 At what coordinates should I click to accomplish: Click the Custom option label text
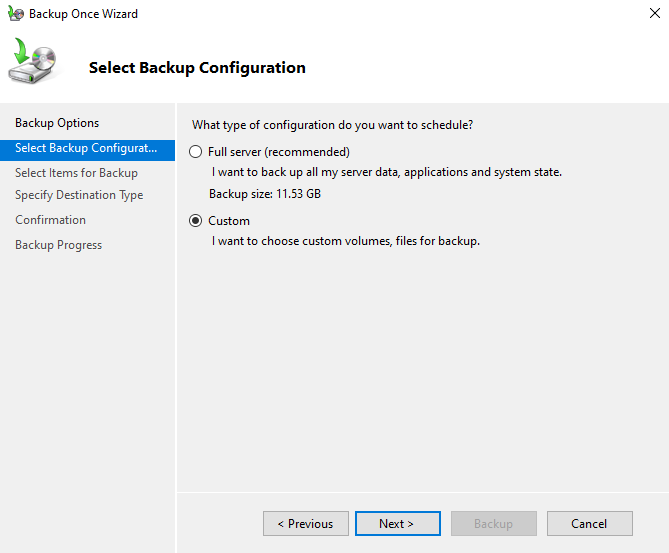(x=229, y=221)
